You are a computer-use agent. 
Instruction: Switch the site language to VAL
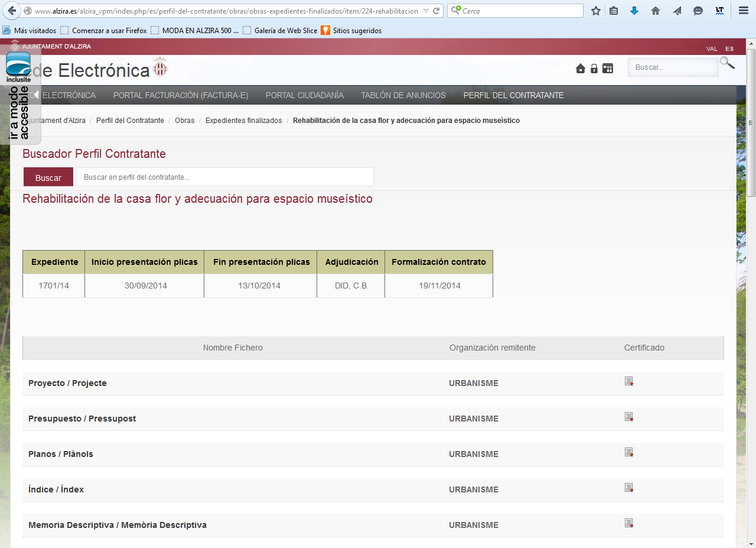click(x=712, y=48)
